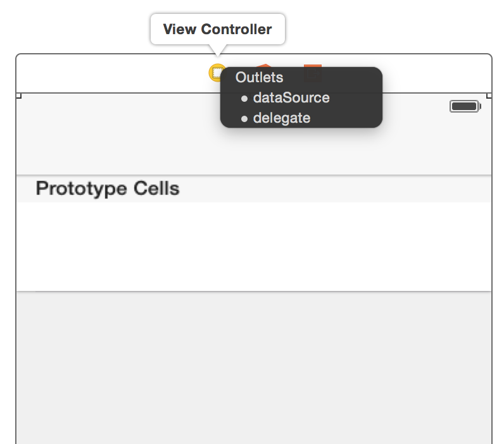Image resolution: width=504 pixels, height=444 pixels.
Task: Click the battery icon in status bar
Action: pos(465,106)
